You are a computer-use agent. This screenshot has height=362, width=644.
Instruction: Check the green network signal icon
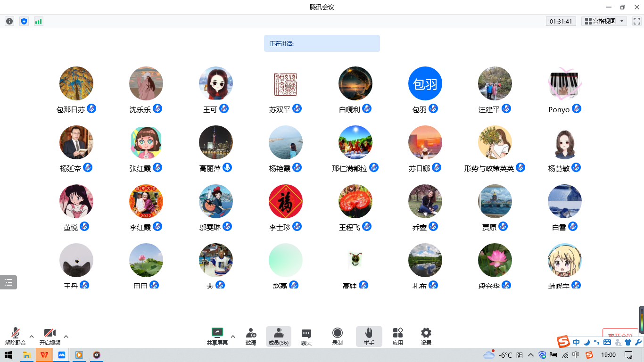[x=38, y=21]
